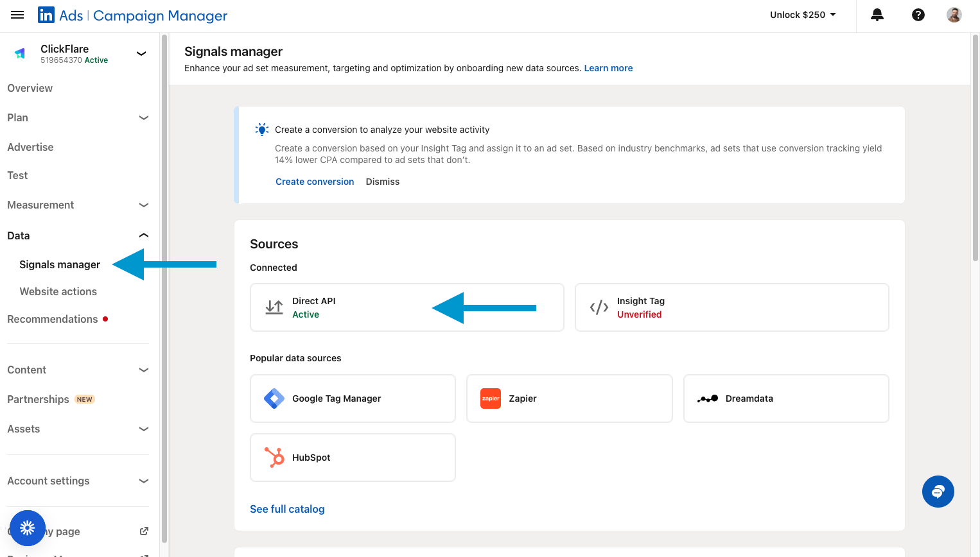The image size is (980, 557).
Task: Click the Zapier logo icon
Action: [x=491, y=398]
